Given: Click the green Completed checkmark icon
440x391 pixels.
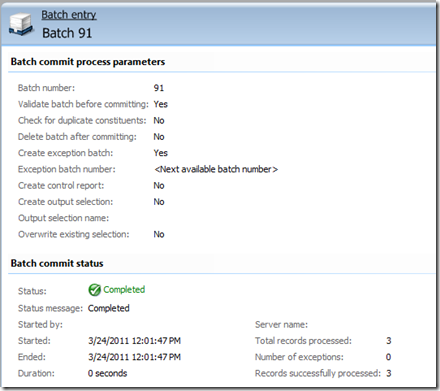Looking at the screenshot, I should pyautogui.click(x=95, y=290).
